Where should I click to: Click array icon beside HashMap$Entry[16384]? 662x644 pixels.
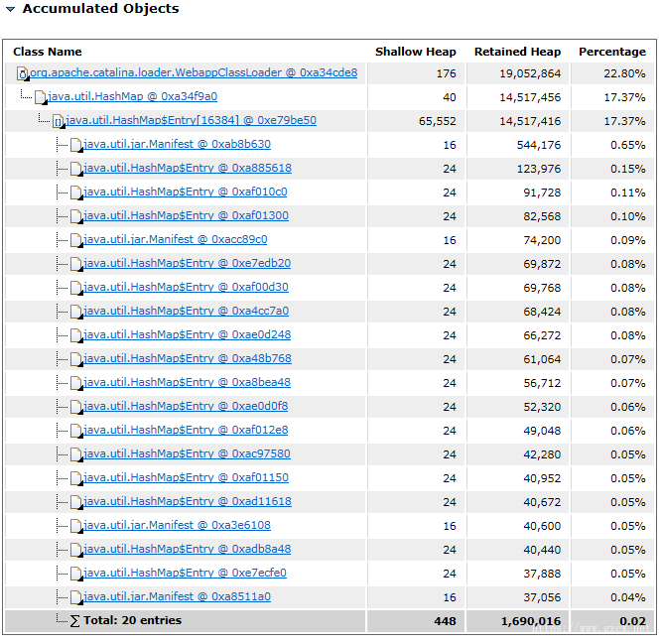tap(59, 121)
